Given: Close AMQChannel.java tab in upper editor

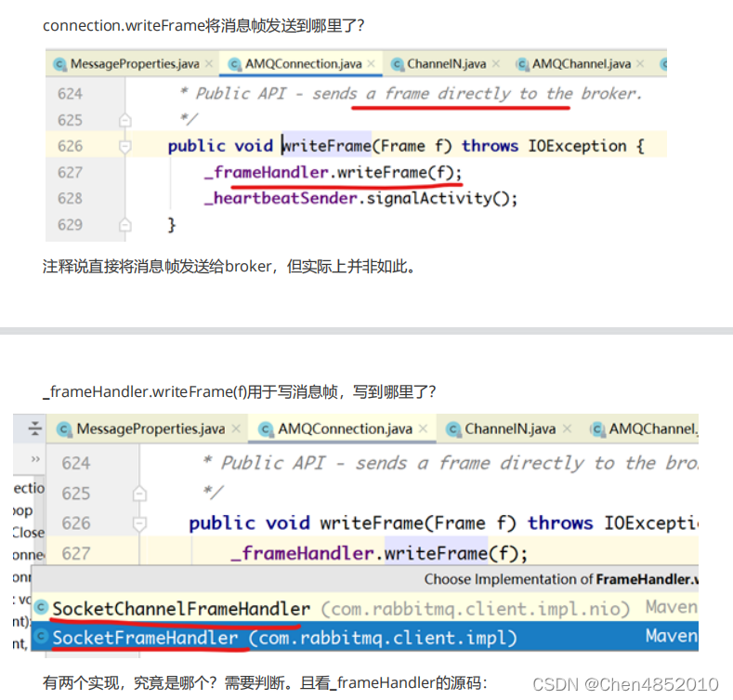Looking at the screenshot, I should [640, 63].
